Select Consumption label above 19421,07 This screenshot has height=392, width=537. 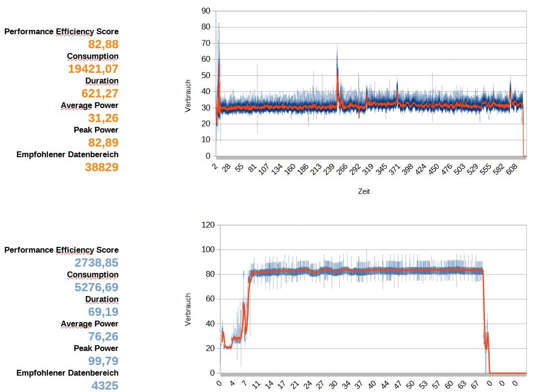[x=93, y=56]
